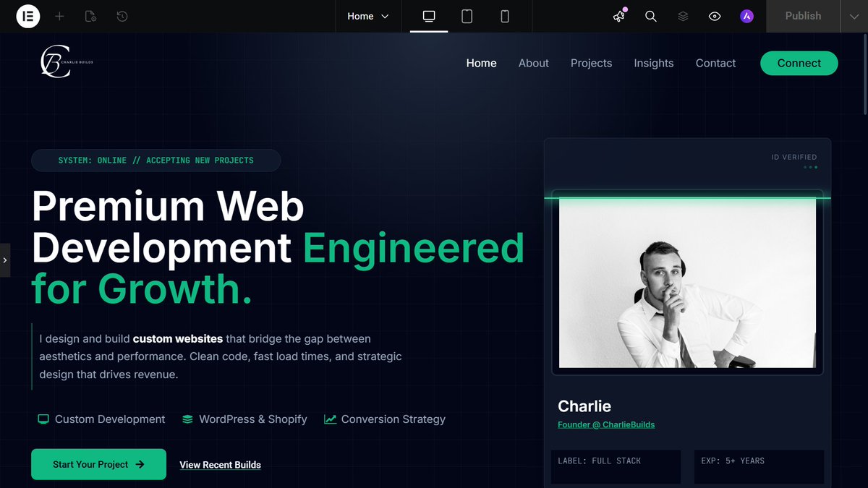Open the revision history icon

click(122, 16)
